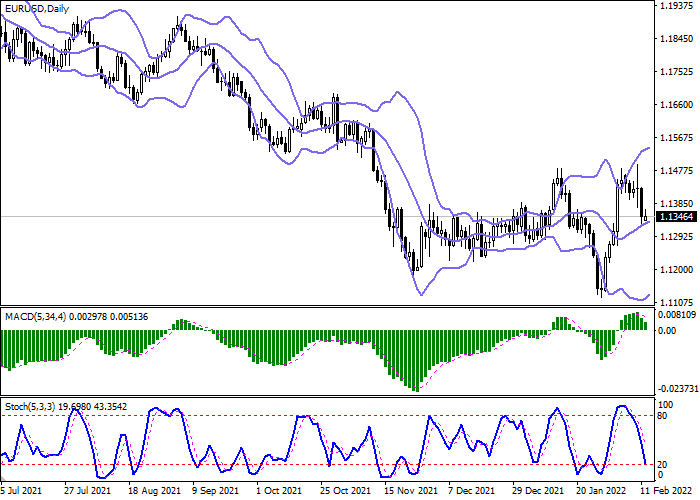The width and height of the screenshot is (700, 500).
Task: Click date label 18 Aug 2021
Action: coord(155,491)
